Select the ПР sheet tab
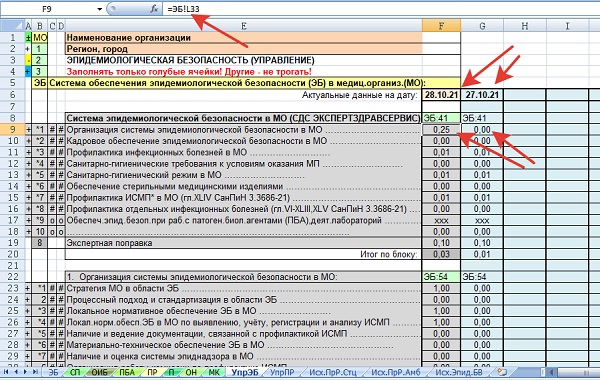The height and width of the screenshot is (380, 600). tap(152, 372)
